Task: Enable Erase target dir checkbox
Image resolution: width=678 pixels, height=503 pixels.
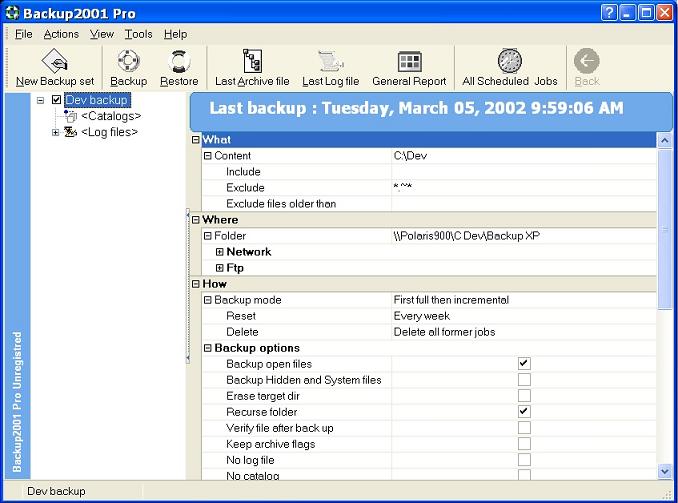Action: tap(524, 396)
